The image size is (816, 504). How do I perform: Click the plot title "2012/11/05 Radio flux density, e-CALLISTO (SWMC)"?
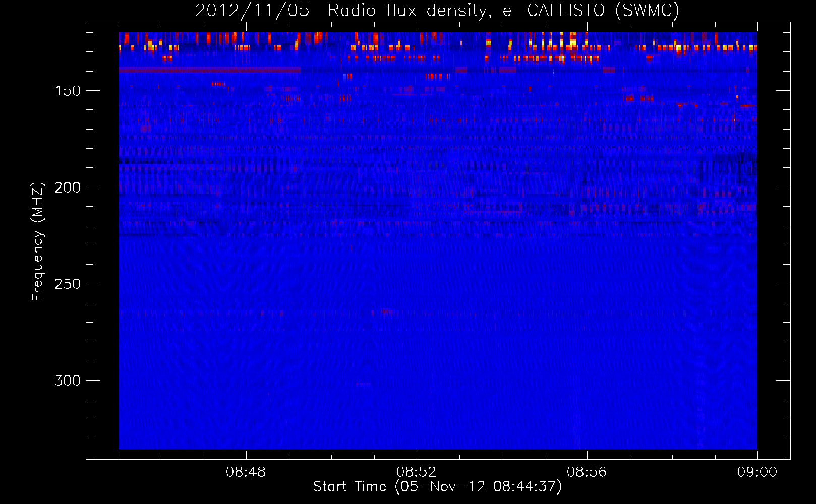click(437, 11)
